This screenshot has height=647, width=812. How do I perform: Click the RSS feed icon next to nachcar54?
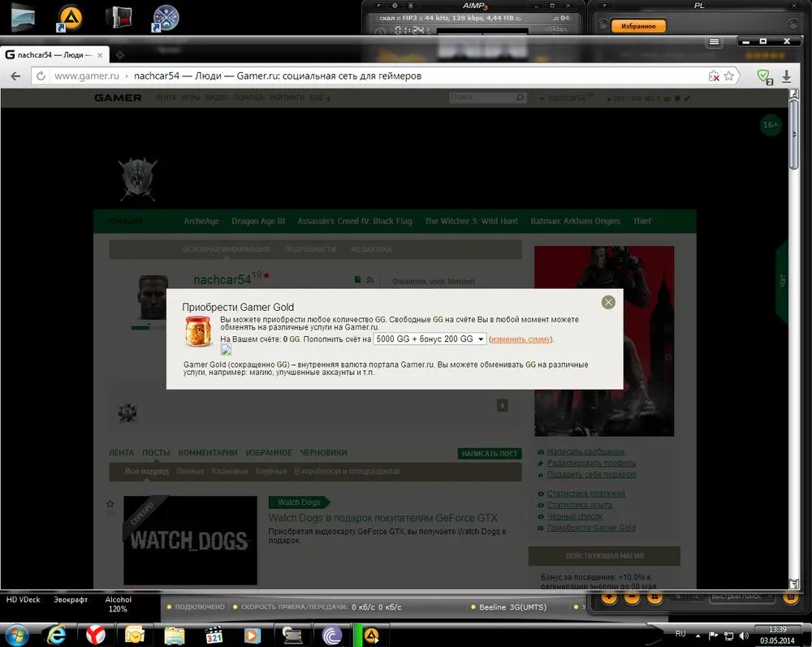(369, 280)
